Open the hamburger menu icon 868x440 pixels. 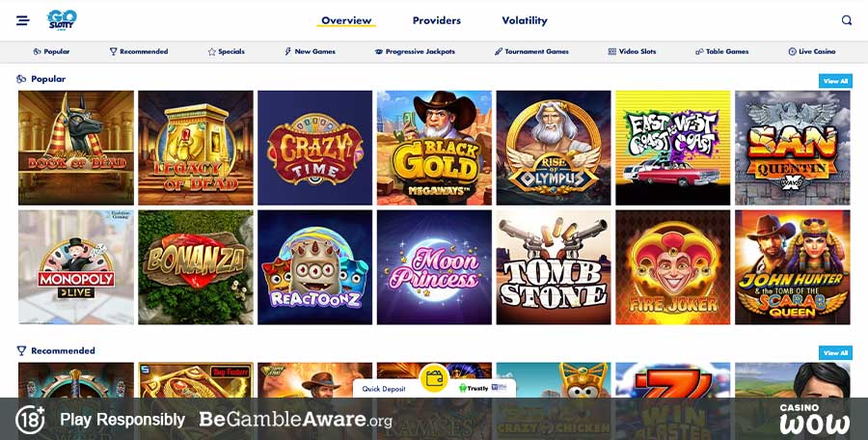(23, 20)
